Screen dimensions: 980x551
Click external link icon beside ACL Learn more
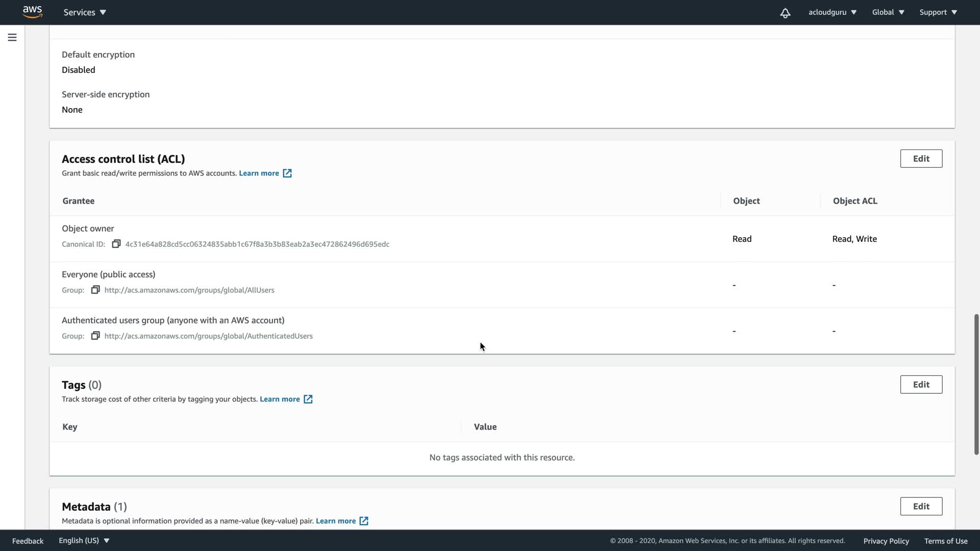(x=287, y=173)
